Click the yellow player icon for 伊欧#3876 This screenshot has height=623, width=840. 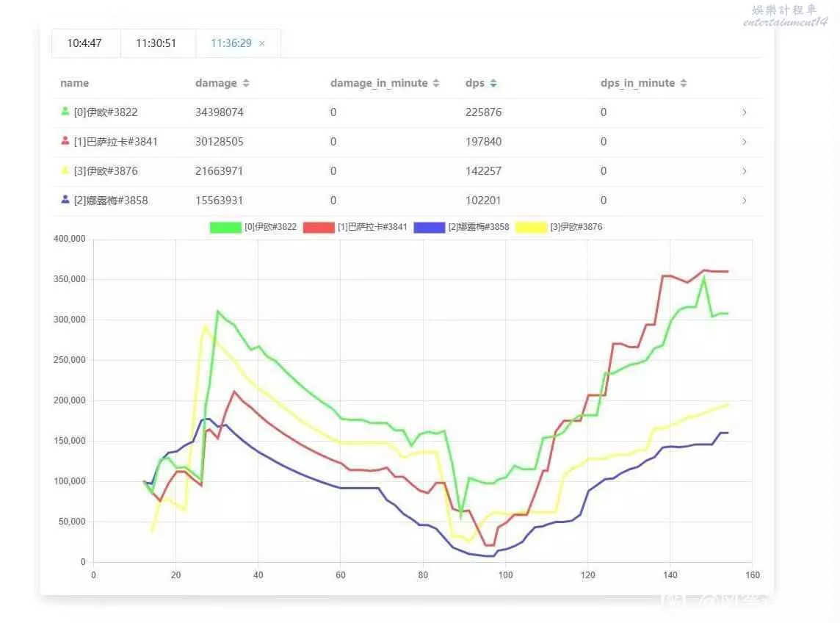pos(65,170)
